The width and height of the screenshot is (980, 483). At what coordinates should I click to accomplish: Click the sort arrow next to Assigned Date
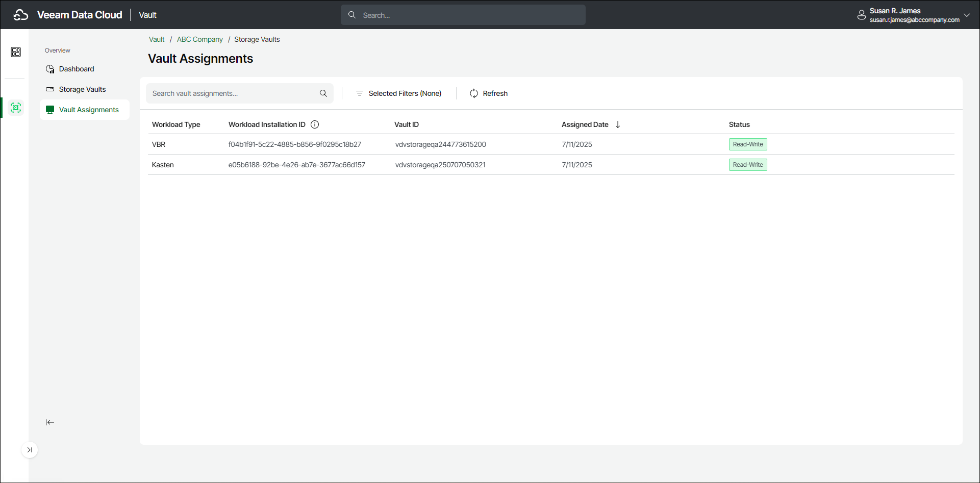tap(618, 124)
